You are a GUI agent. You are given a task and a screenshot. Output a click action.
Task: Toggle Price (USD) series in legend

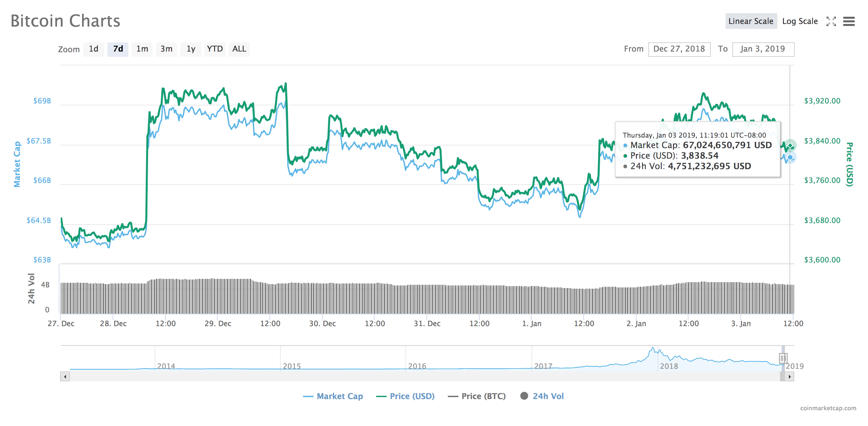pyautogui.click(x=405, y=396)
